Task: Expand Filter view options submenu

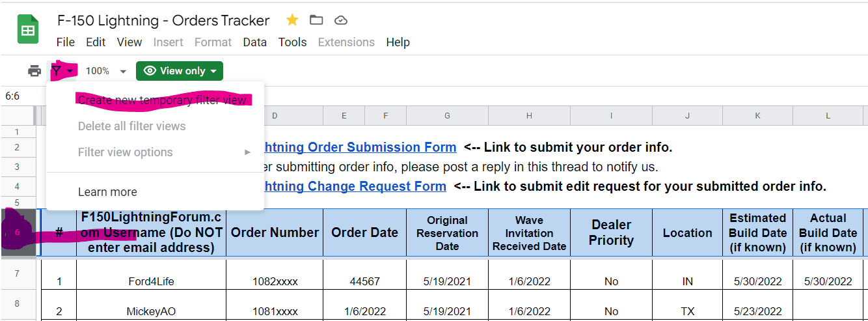Action: point(156,152)
